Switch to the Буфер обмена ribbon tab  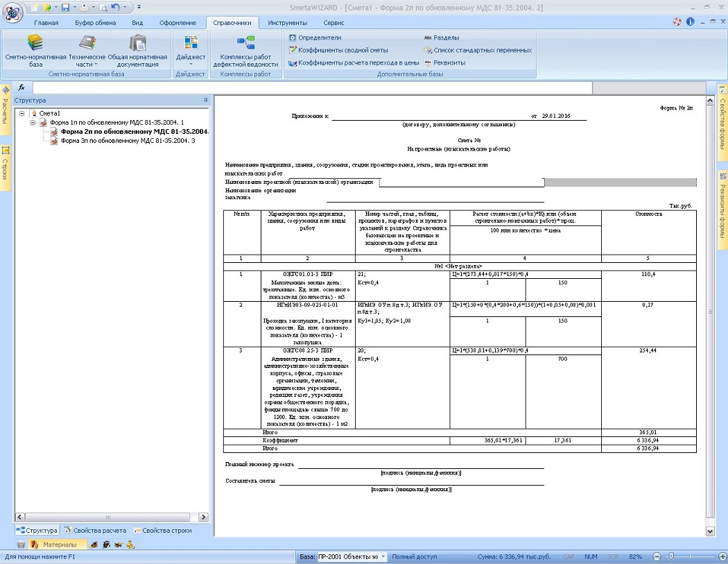pyautogui.click(x=95, y=23)
